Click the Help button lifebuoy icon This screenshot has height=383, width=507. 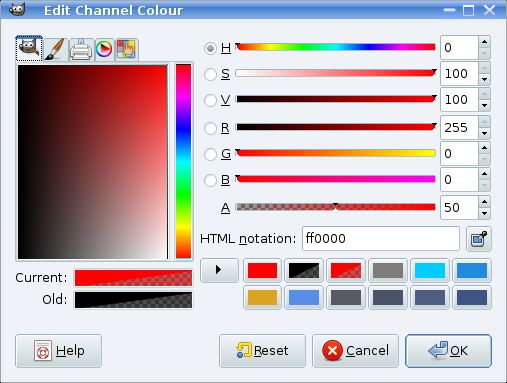(x=43, y=351)
